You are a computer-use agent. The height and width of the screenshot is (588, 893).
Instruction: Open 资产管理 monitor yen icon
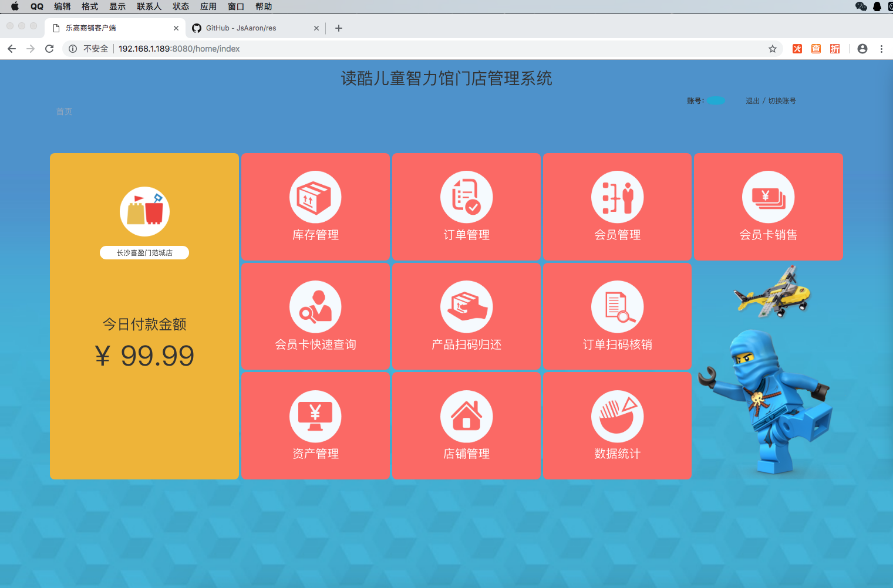click(315, 417)
